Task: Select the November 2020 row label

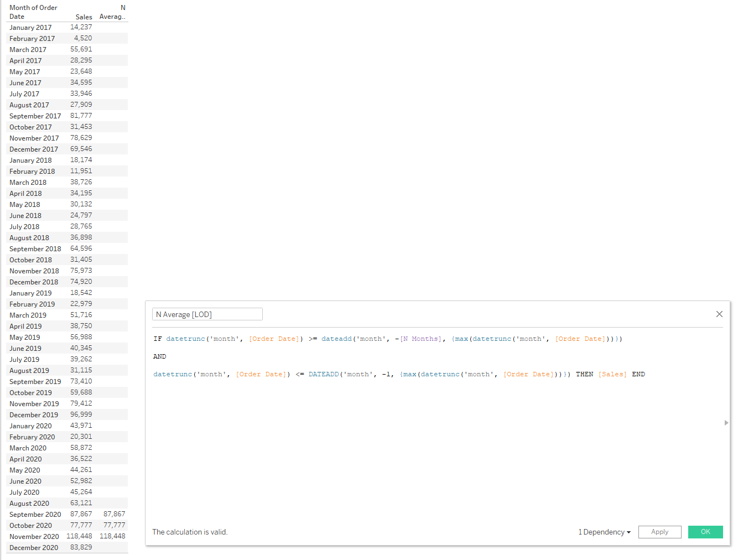Action: coord(34,537)
